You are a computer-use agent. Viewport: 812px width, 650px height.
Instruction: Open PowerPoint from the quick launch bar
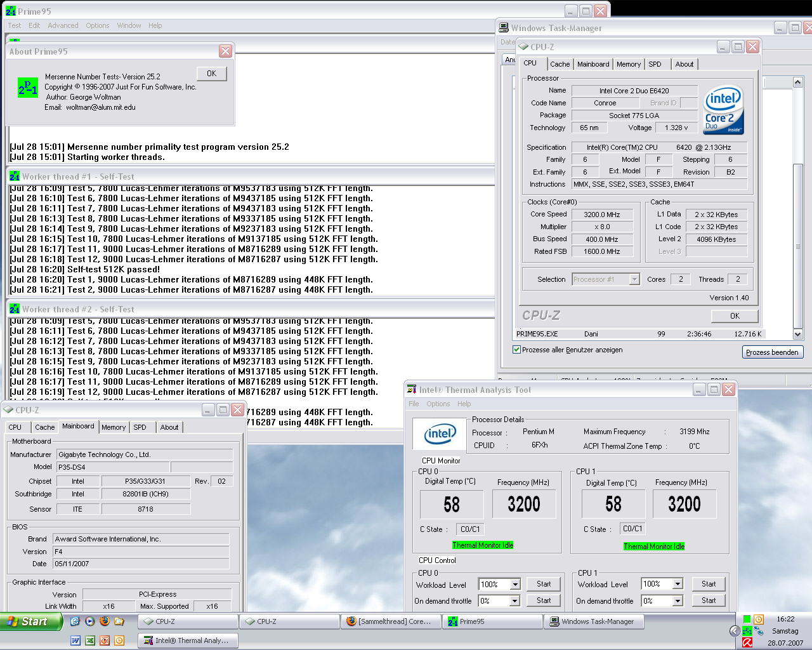click(x=105, y=640)
